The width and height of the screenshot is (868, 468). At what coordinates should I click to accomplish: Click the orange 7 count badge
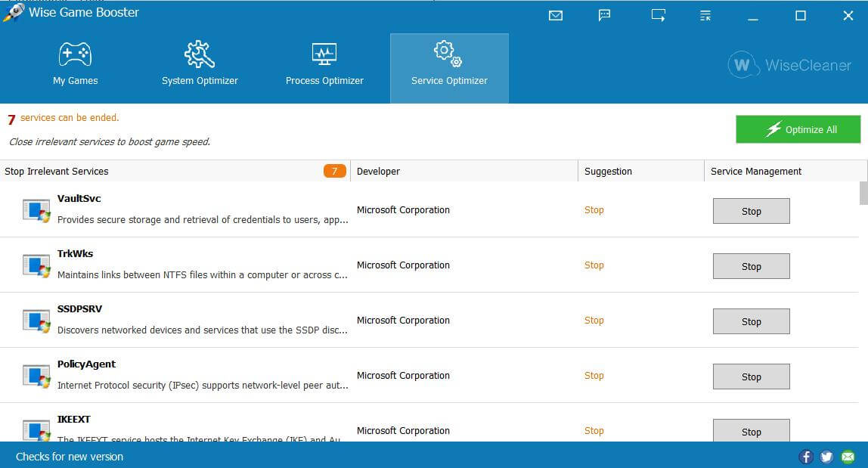coord(334,171)
